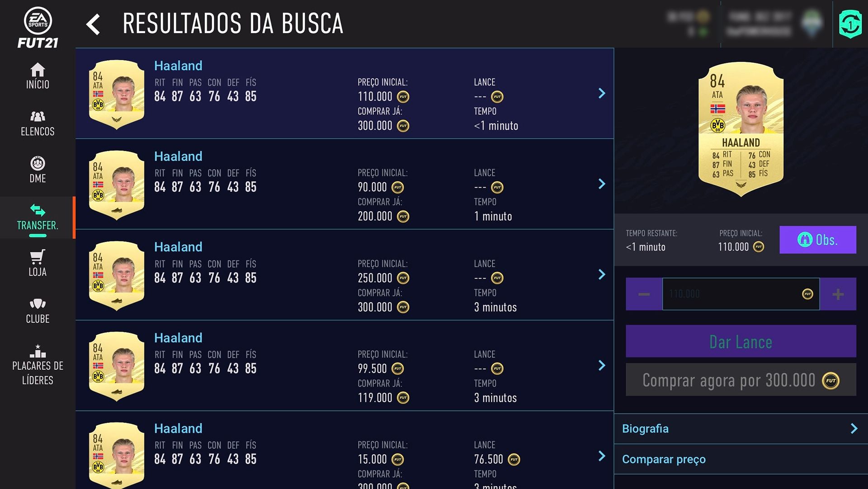Viewport: 868px width, 489px height.
Task: Add the Haaland auction to Obs. watchlist
Action: pyautogui.click(x=818, y=240)
